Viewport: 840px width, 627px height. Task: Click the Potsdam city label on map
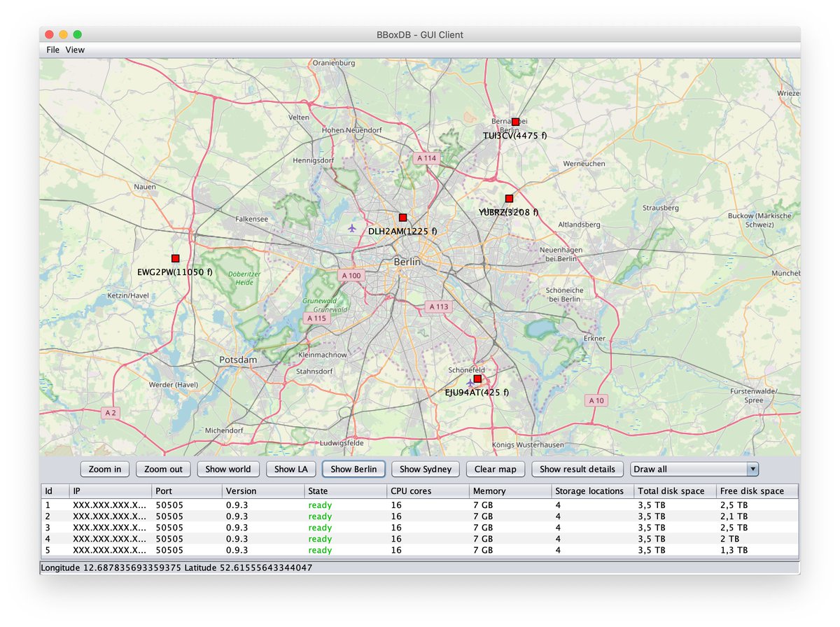click(239, 360)
